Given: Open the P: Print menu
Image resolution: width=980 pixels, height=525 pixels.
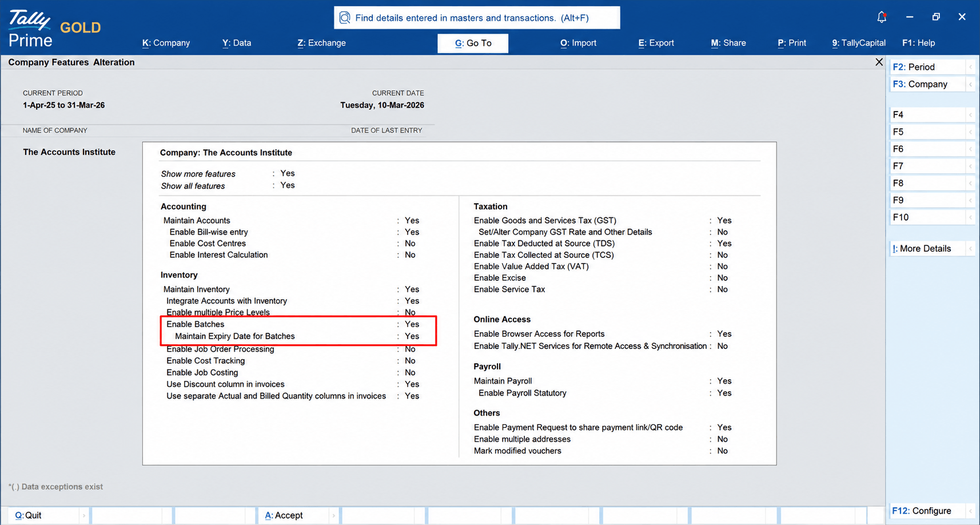Looking at the screenshot, I should (x=792, y=43).
